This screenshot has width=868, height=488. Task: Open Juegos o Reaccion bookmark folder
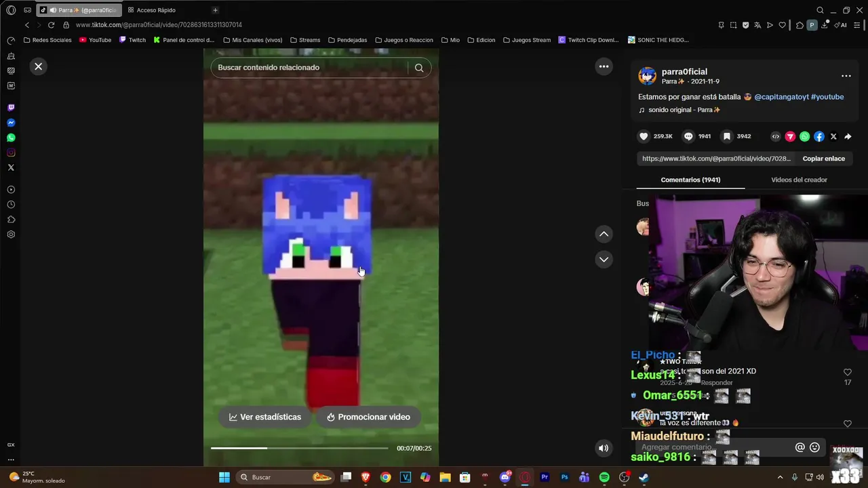click(x=403, y=40)
